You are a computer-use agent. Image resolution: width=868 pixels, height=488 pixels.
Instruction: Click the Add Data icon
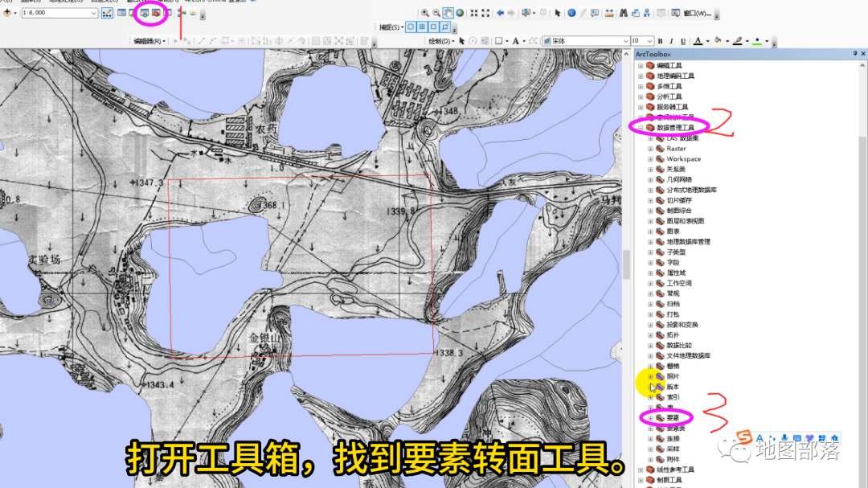pos(7,13)
